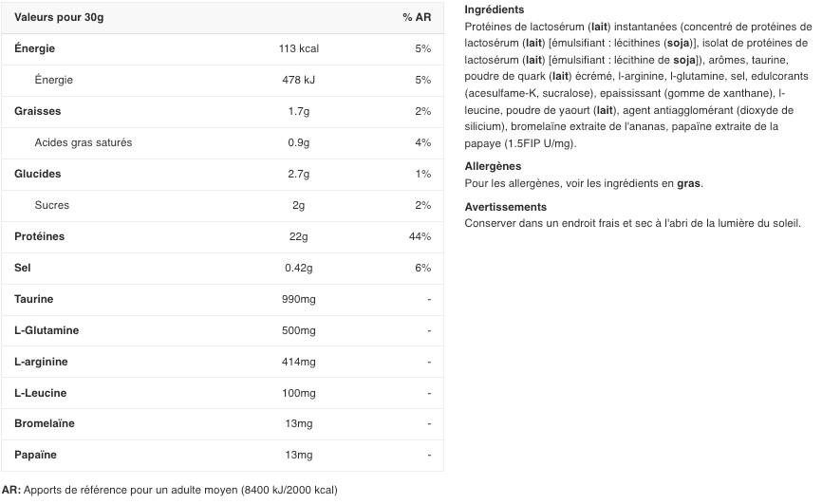Select the 990mg taurine amount

pos(298,299)
